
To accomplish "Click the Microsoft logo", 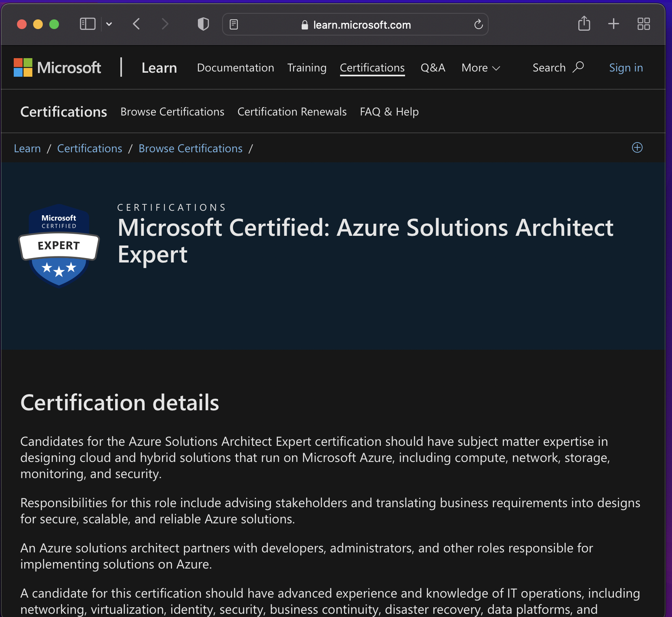I will (57, 67).
